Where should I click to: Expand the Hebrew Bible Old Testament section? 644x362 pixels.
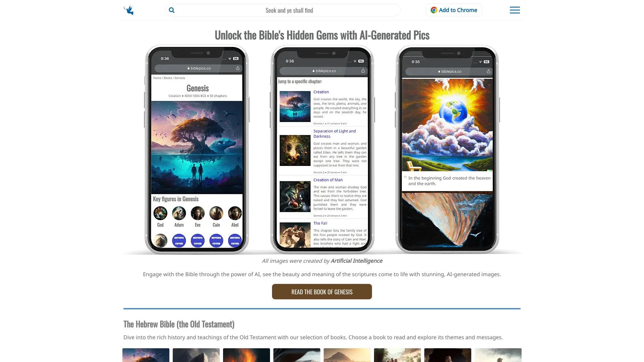(179, 323)
